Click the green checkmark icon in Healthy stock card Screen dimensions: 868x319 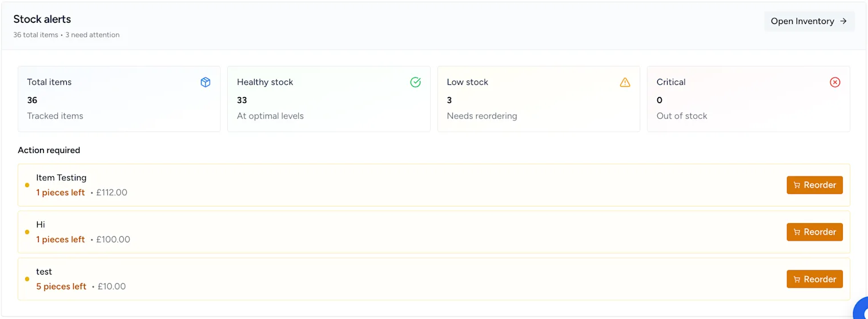[416, 82]
